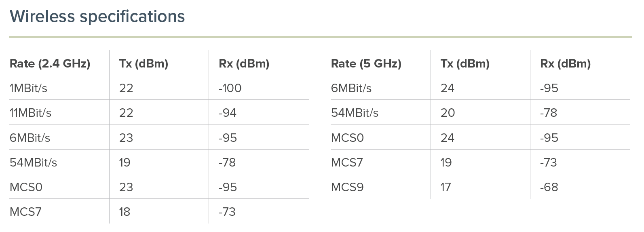Select the 54MBit/s cell in 2.4 GHz table
Image resolution: width=644 pixels, height=232 pixels.
pos(33,162)
